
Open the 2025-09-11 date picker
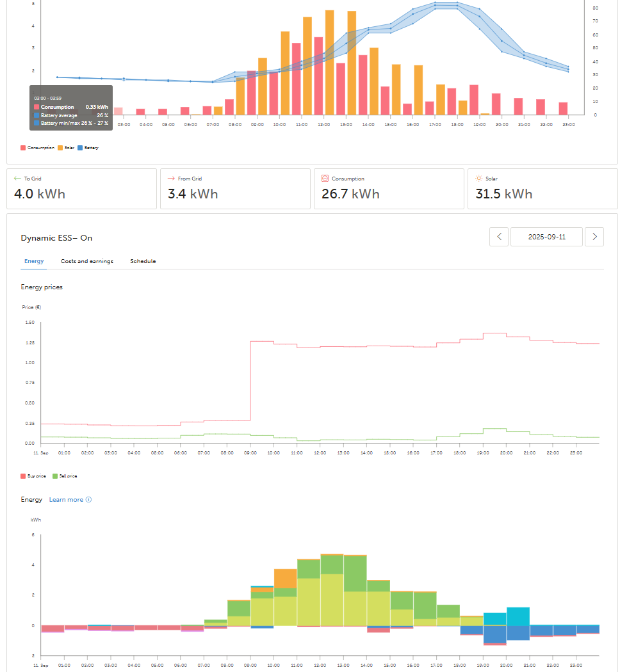[x=547, y=237]
